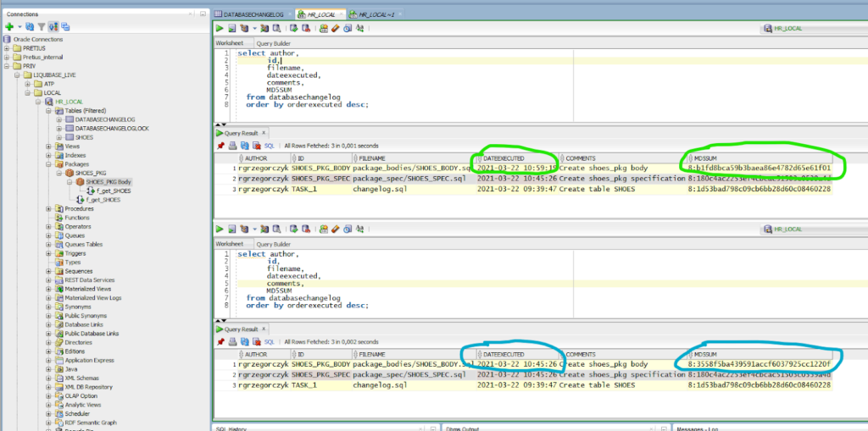Screen dimensions: 868x431
Task: Refresh the lower query result
Action: pyautogui.click(x=244, y=342)
